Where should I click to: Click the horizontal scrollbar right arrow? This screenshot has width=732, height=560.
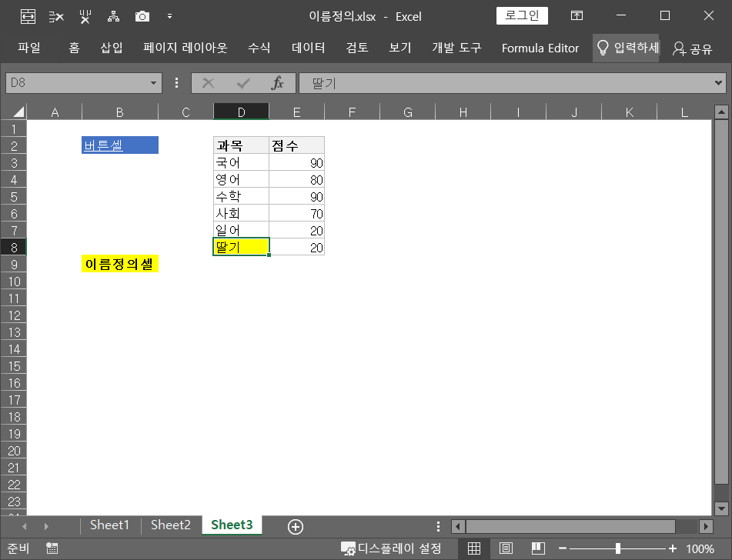(x=706, y=526)
